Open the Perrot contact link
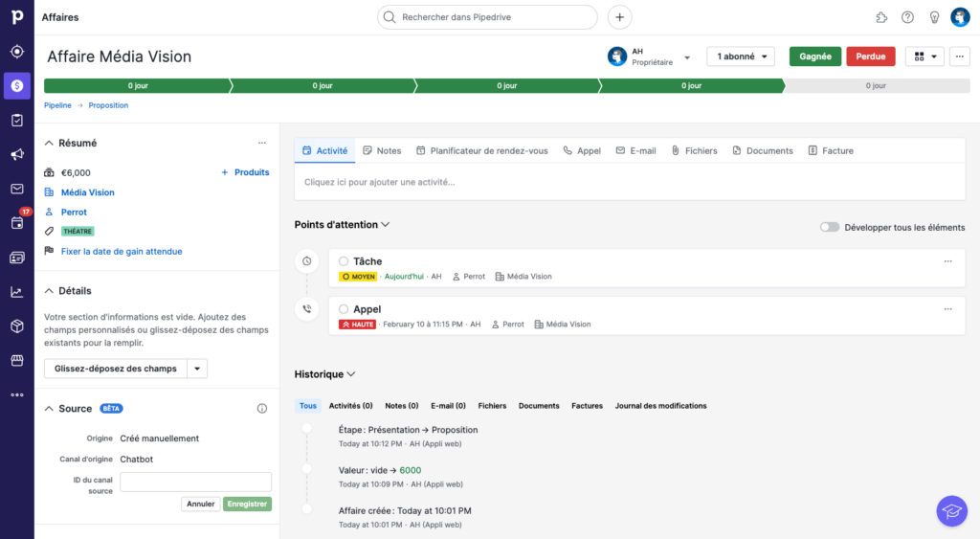This screenshot has height=539, width=980. (x=74, y=212)
